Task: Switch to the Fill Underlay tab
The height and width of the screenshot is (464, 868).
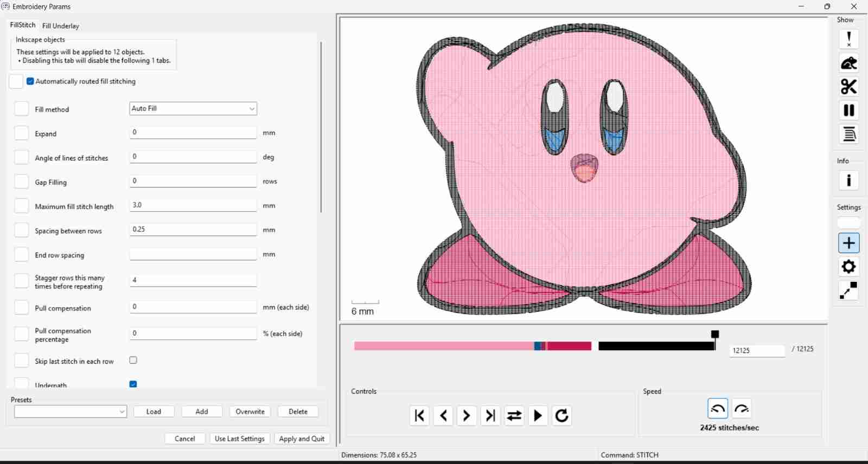Action: click(61, 26)
